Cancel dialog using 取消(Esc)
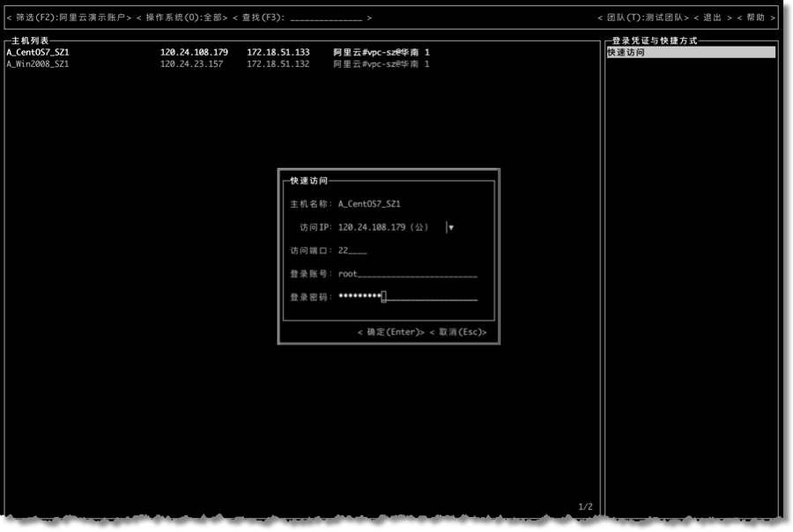Image resolution: width=793 pixels, height=532 pixels. pos(458,332)
